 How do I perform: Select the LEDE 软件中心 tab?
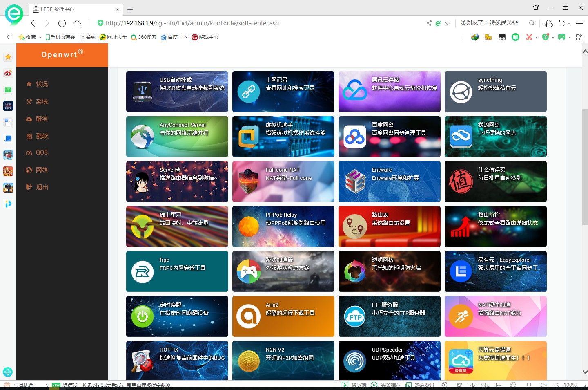click(76, 9)
